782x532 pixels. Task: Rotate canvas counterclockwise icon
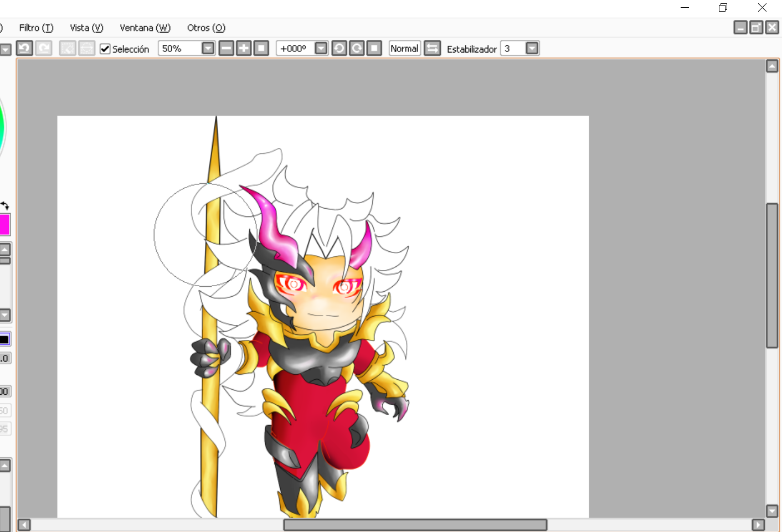coord(339,48)
